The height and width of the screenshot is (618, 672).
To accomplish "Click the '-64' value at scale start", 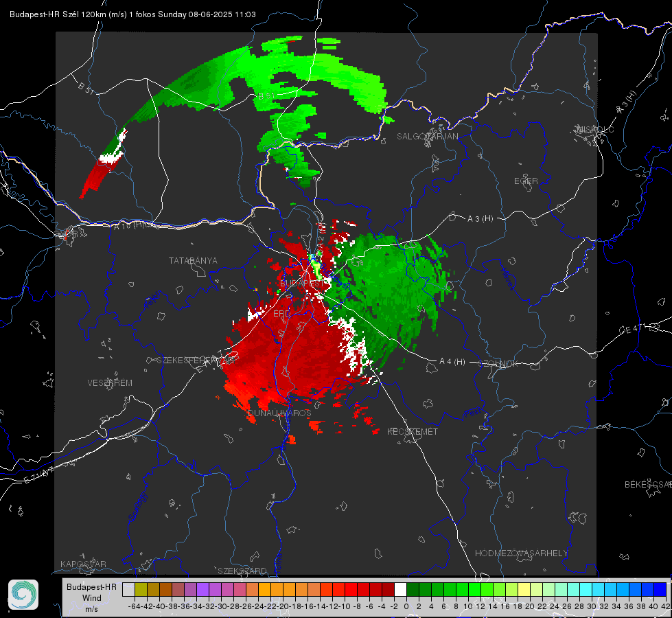I will click(134, 606).
